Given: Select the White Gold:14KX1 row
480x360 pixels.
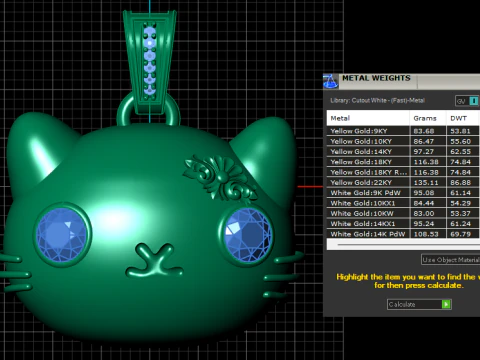Looking at the screenshot, I should point(403,224).
